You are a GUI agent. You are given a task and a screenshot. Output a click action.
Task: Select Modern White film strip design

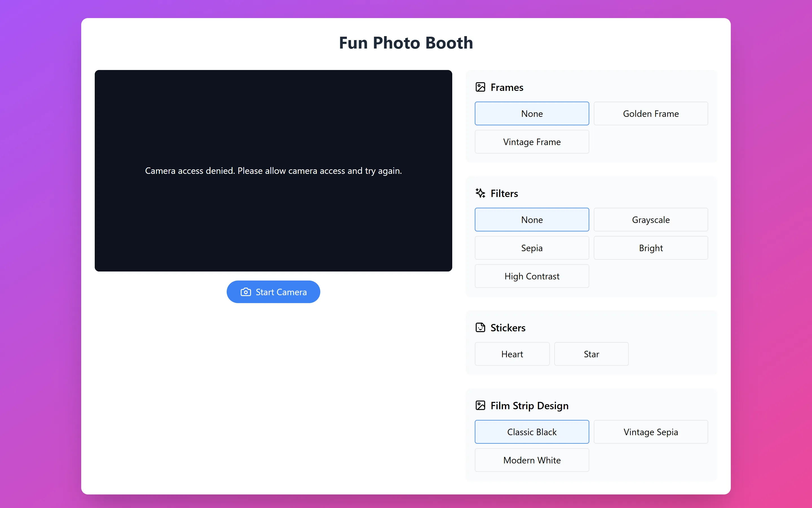pyautogui.click(x=532, y=460)
